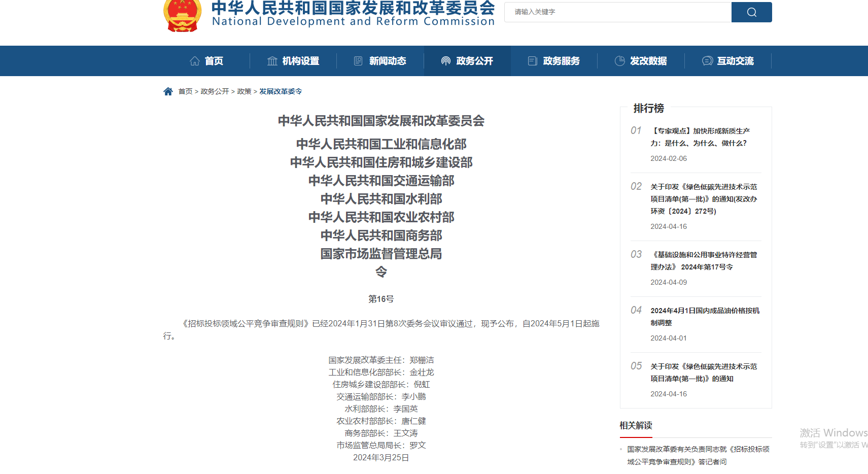This screenshot has width=868, height=474.
Task: Go to 政策 in the breadcrumb
Action: click(244, 91)
